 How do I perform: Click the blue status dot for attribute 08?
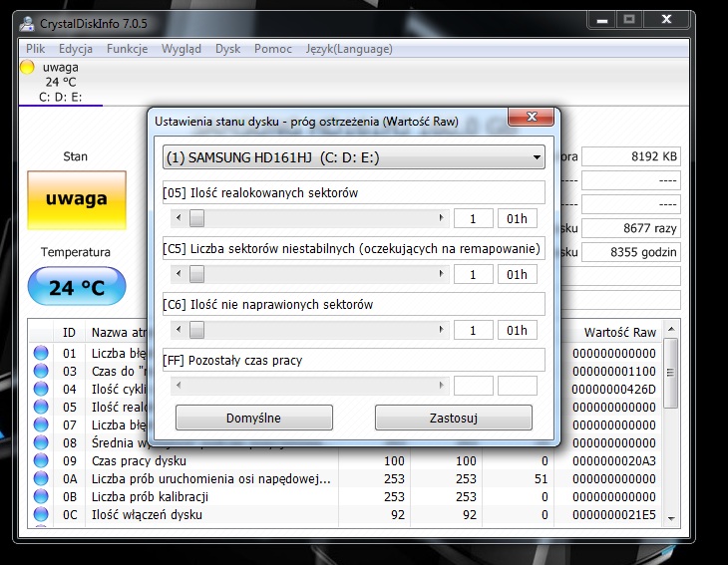pyautogui.click(x=41, y=442)
